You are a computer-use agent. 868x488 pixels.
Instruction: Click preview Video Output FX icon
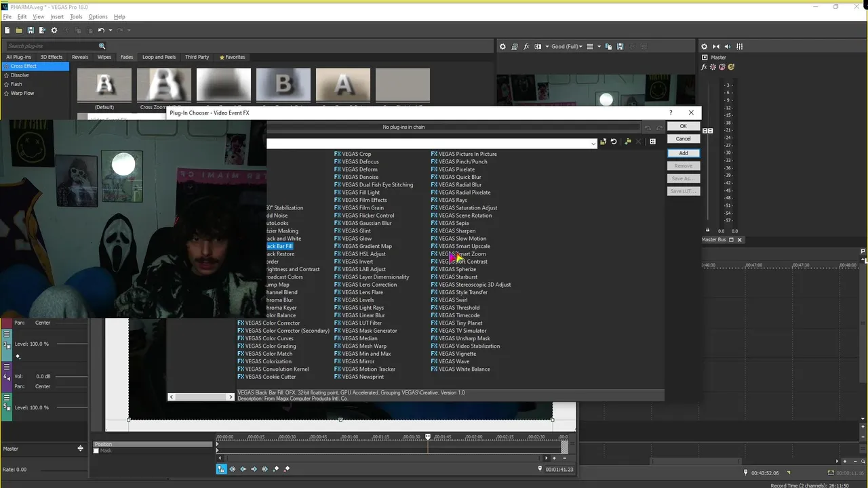point(526,47)
